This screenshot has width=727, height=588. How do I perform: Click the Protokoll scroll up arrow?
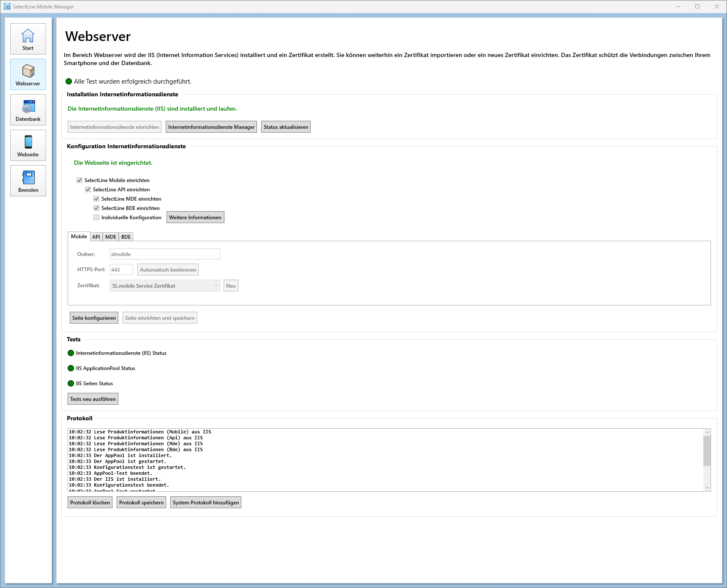click(x=707, y=433)
